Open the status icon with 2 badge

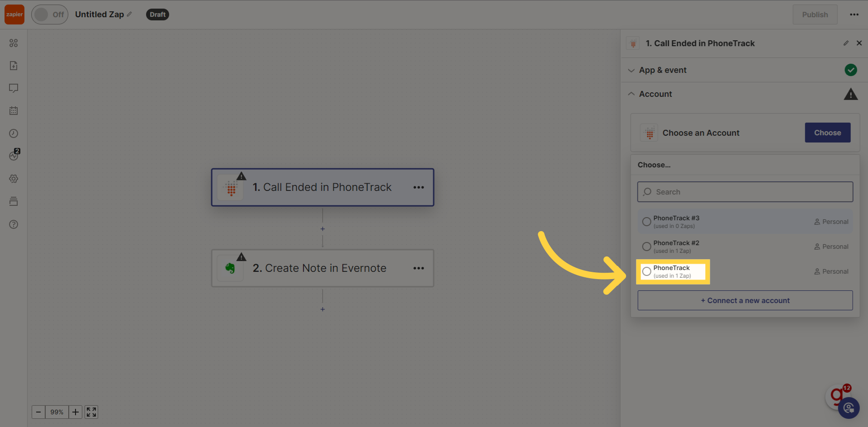point(14,155)
